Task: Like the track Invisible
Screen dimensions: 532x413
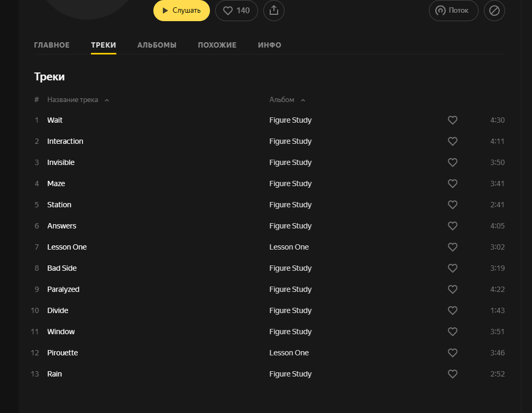Action: point(453,162)
